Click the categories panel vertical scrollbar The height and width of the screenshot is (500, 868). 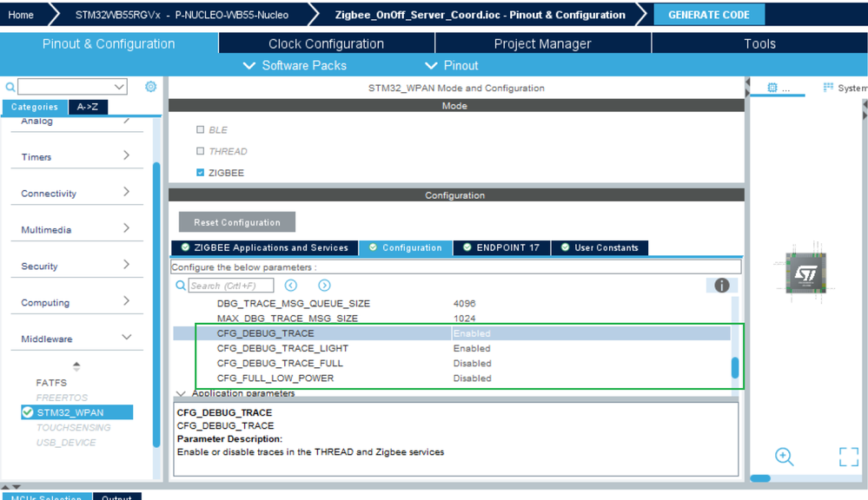click(x=156, y=304)
